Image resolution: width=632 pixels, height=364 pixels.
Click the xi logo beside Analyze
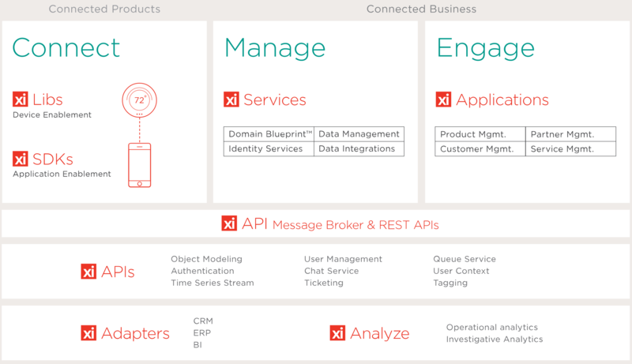(338, 333)
